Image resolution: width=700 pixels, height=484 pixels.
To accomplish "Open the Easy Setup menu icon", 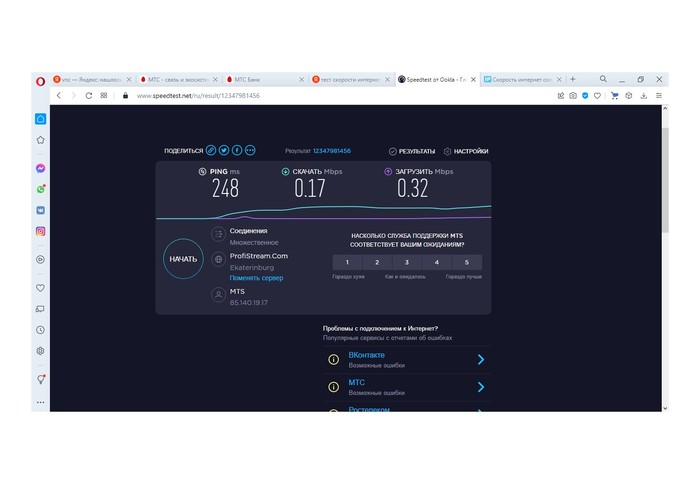I will tap(659, 96).
